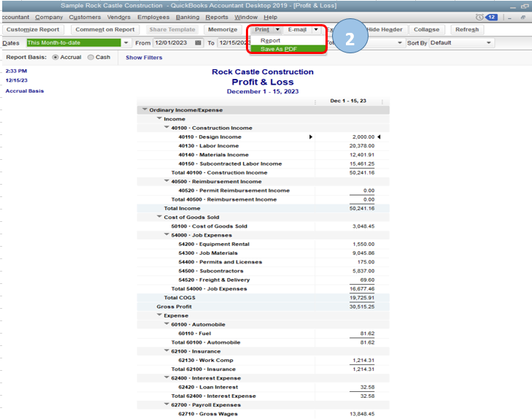Image resolution: width=532 pixels, height=419 pixels.
Task: Collapse 40500 Reimbursement Income
Action: (166, 181)
